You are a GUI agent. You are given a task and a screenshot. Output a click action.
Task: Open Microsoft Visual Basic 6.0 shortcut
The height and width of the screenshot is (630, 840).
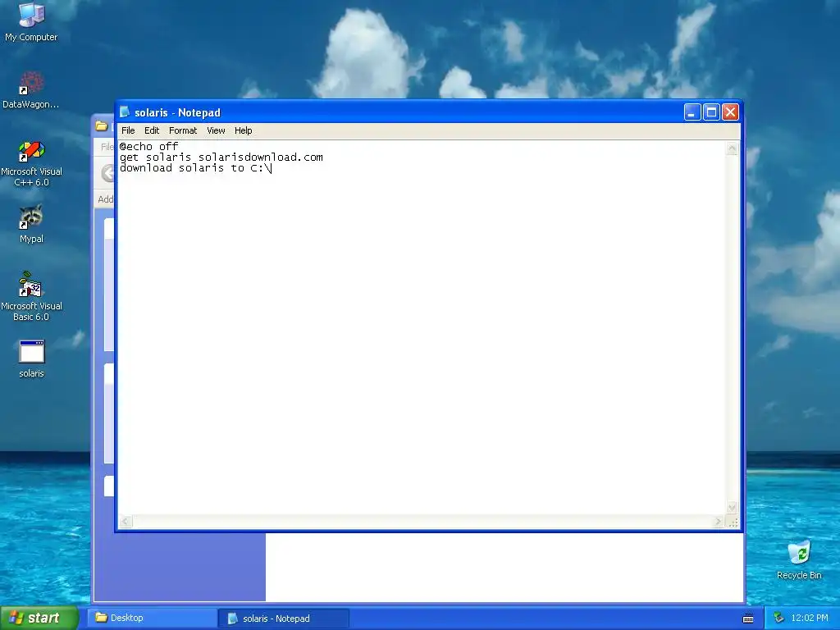[x=31, y=296]
